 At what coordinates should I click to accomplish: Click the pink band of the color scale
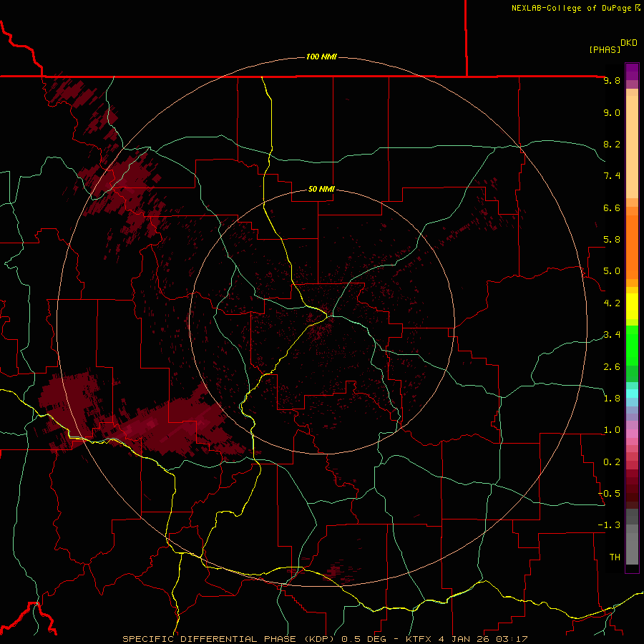tap(632, 434)
